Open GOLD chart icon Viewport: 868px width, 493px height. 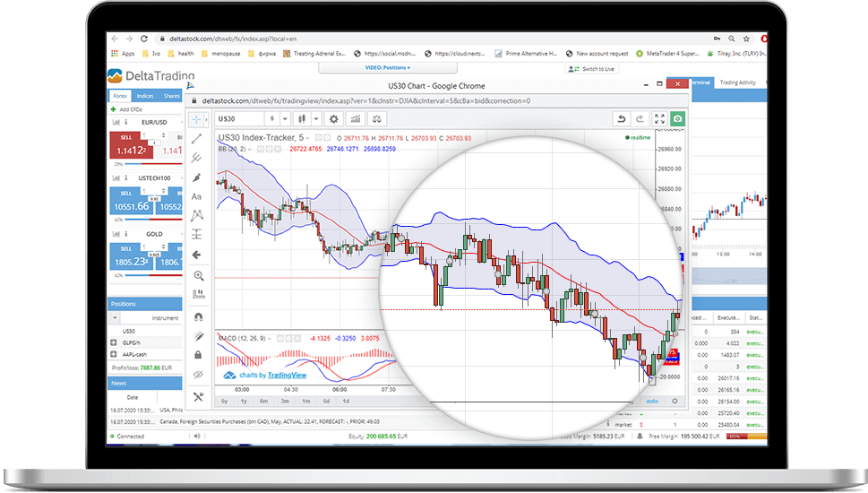(x=116, y=234)
